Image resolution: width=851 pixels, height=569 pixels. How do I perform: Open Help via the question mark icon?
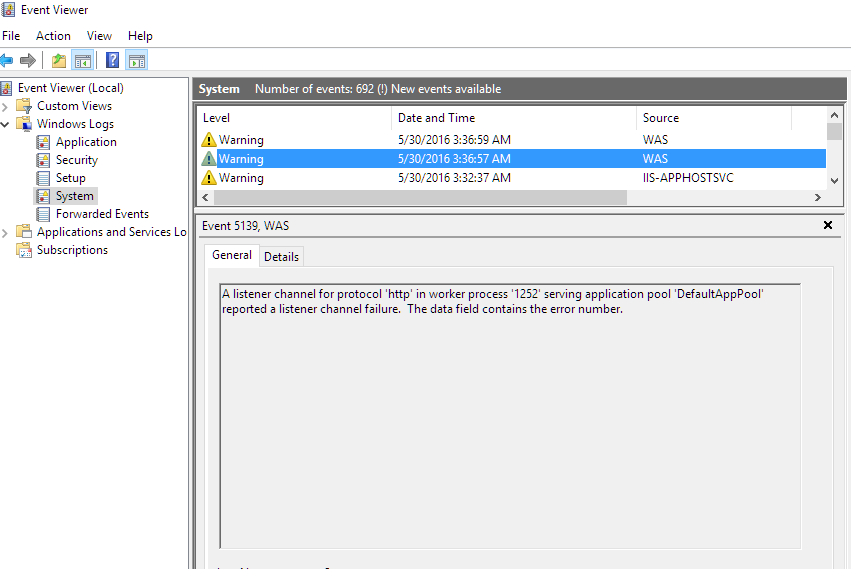(x=112, y=61)
